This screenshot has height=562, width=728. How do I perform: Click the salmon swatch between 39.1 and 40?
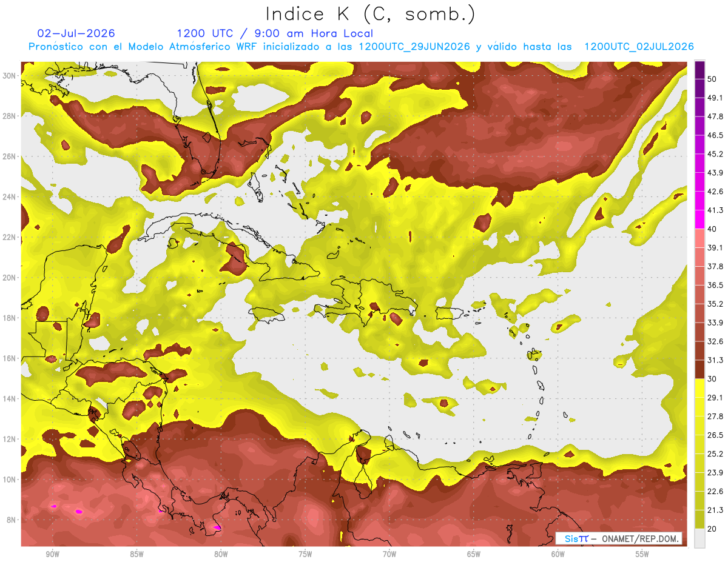[699, 238]
